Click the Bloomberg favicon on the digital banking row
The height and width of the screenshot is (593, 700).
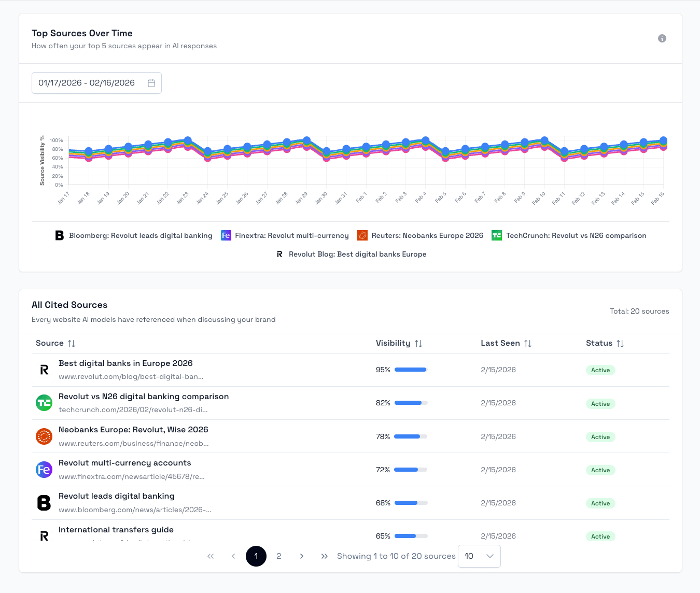point(44,503)
